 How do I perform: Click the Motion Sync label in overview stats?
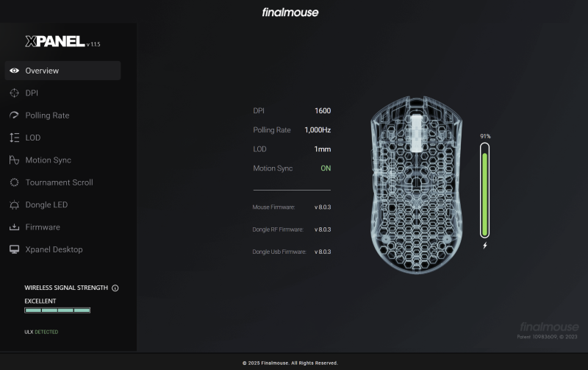[x=273, y=168]
